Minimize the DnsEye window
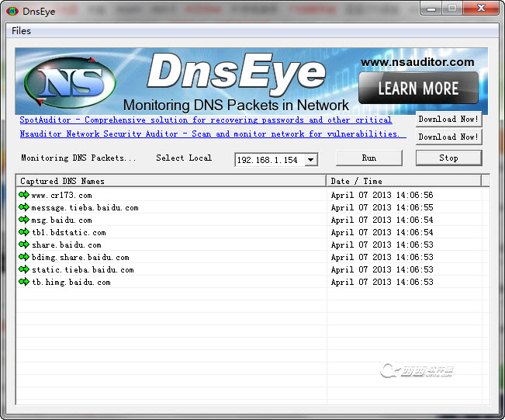The height and width of the screenshot is (420, 505). coord(431,9)
